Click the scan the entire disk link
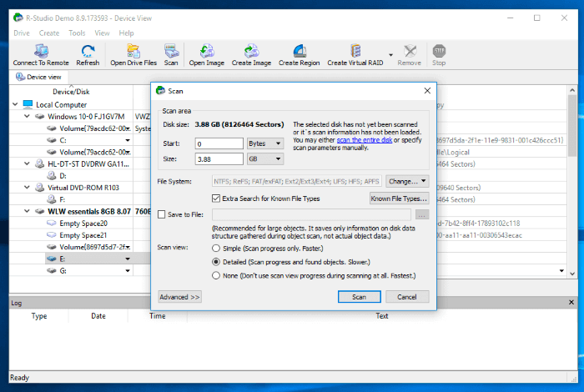This screenshot has width=584, height=392. [x=365, y=140]
